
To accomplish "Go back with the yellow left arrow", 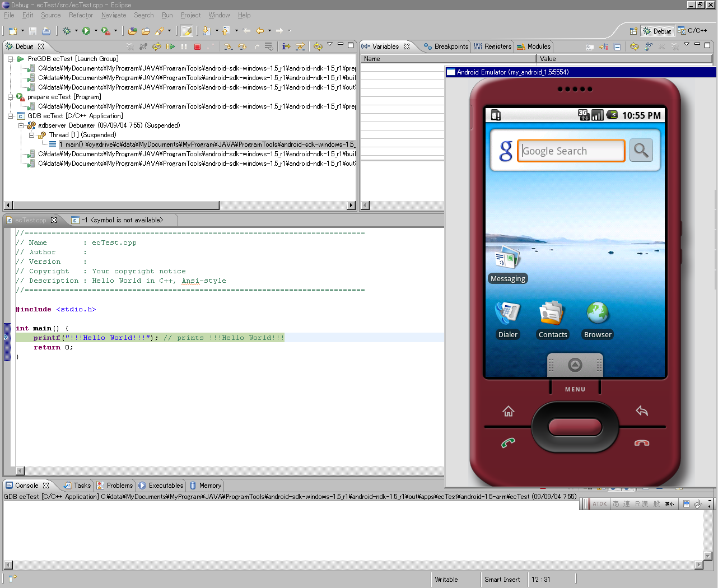I will point(260,31).
